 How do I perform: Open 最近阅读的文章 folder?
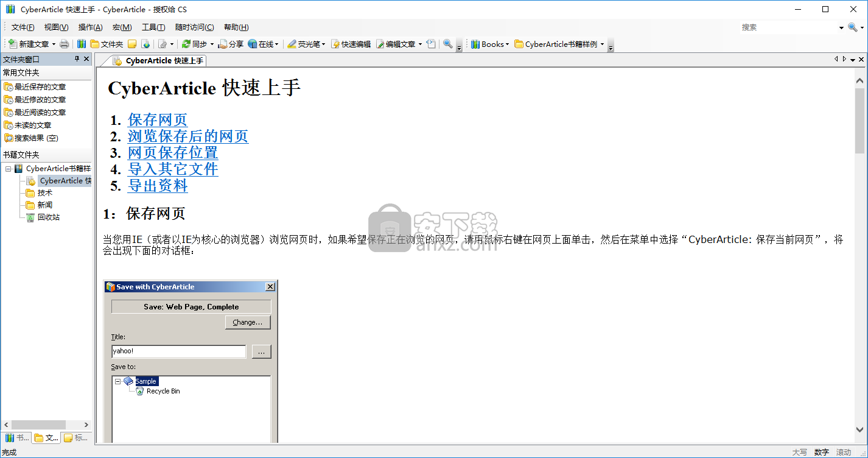click(x=35, y=112)
